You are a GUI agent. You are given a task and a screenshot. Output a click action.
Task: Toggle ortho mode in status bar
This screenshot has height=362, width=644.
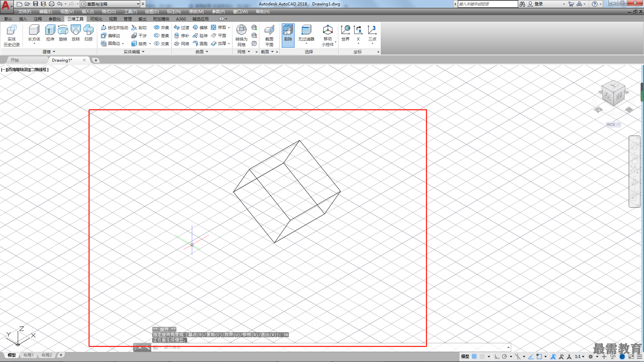point(497,356)
